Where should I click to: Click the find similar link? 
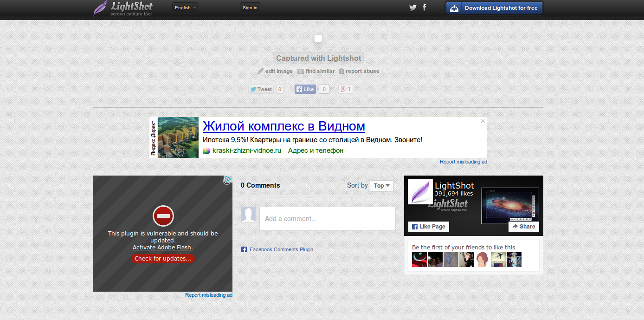click(316, 71)
